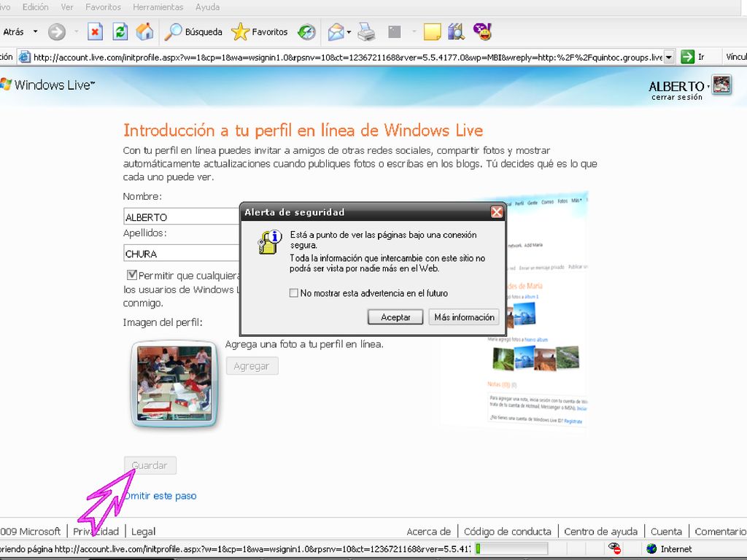Image resolution: width=747 pixels, height=560 pixels.
Task: Click the page icon in address bar
Action: tap(24, 57)
